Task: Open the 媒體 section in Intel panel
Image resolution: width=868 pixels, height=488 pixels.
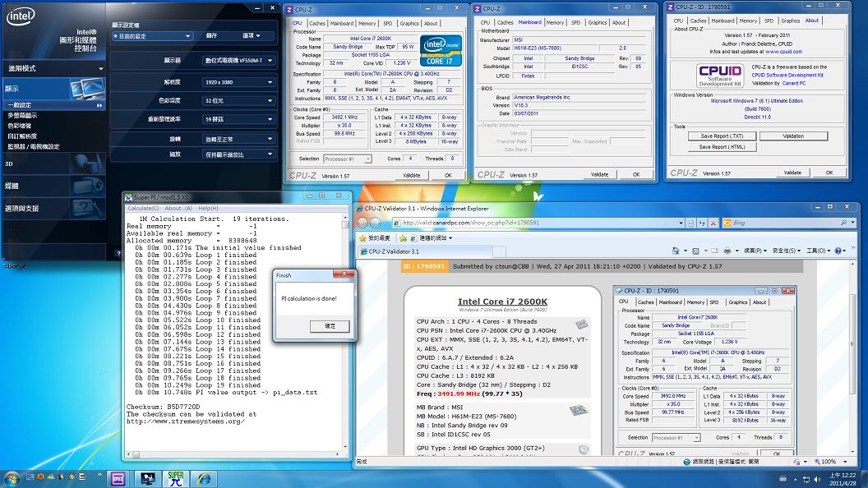Action: coord(53,186)
